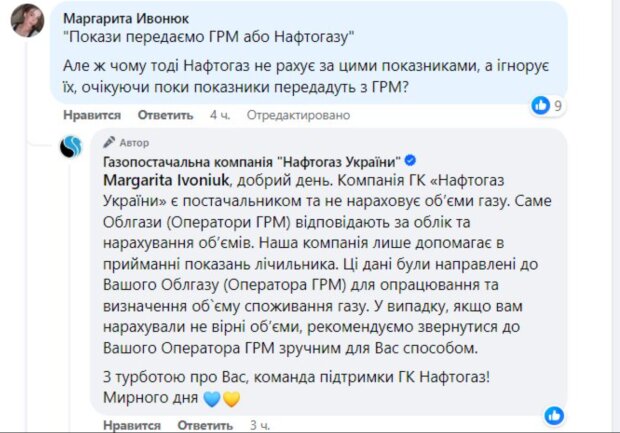Open the "4 ч." comment timestamp
The height and width of the screenshot is (433, 620).
[x=220, y=115]
